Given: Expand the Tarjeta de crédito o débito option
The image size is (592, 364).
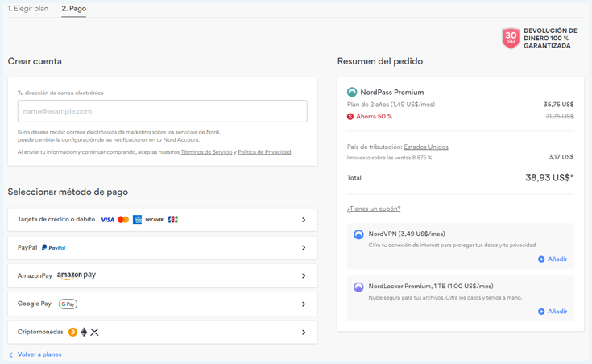Looking at the screenshot, I should coord(163,219).
